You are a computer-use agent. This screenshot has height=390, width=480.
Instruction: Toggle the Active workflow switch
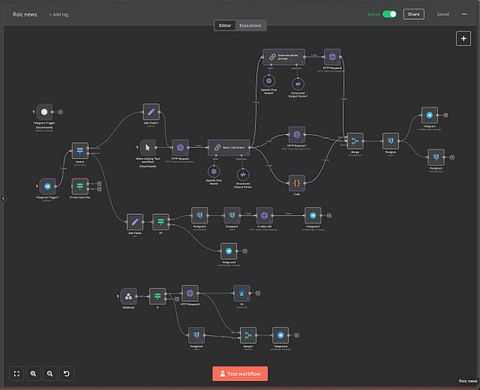(389, 14)
